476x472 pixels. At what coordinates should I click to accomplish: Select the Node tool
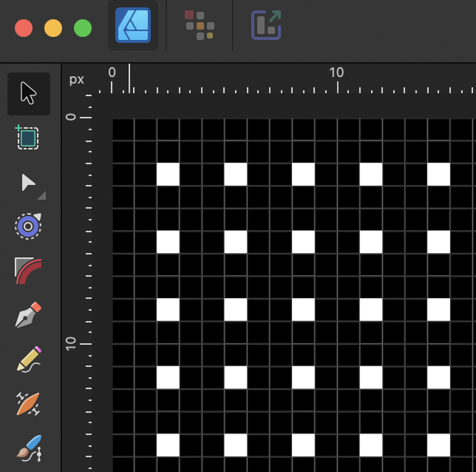point(29,182)
